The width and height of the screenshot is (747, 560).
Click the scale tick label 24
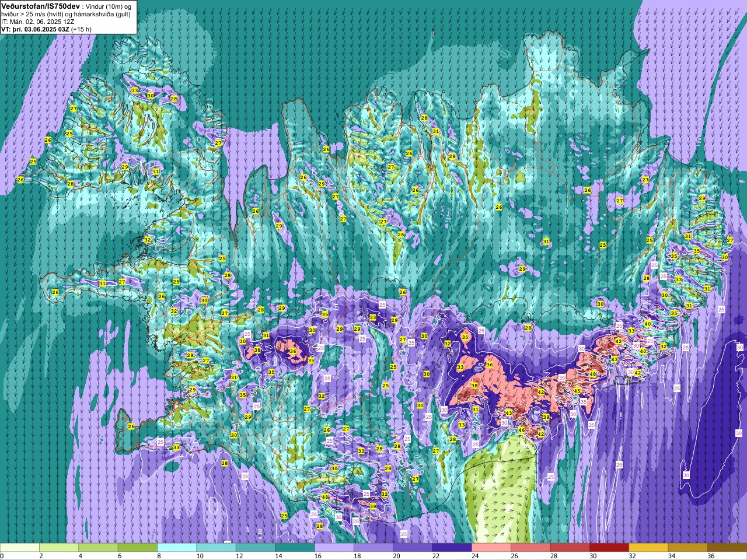[x=474, y=556]
